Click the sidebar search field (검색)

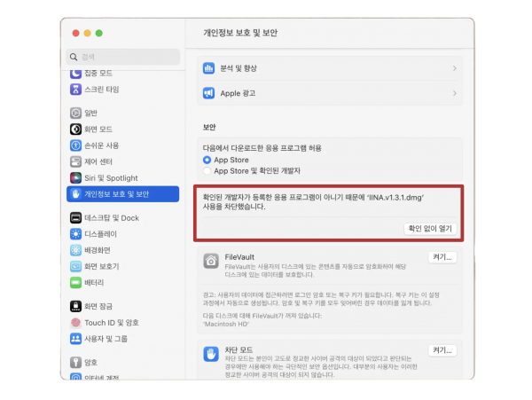[x=124, y=56]
